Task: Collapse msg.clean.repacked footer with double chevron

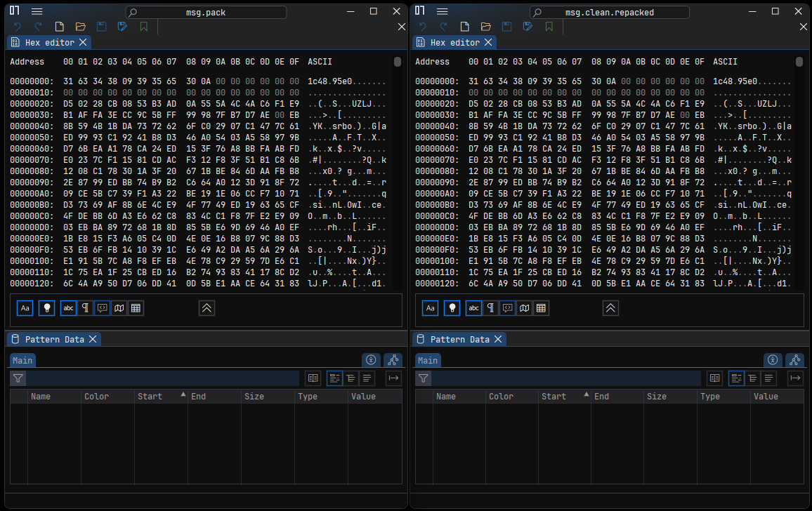Action: pos(610,308)
